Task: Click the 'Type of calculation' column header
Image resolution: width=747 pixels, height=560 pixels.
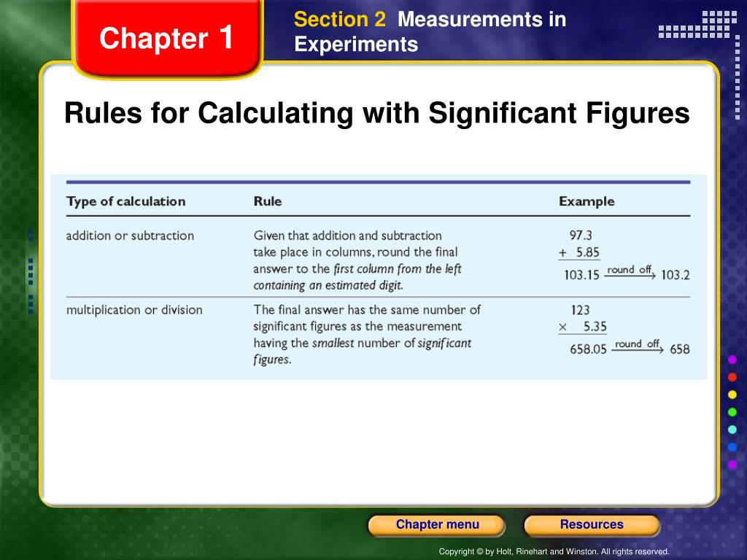Action: tap(125, 201)
